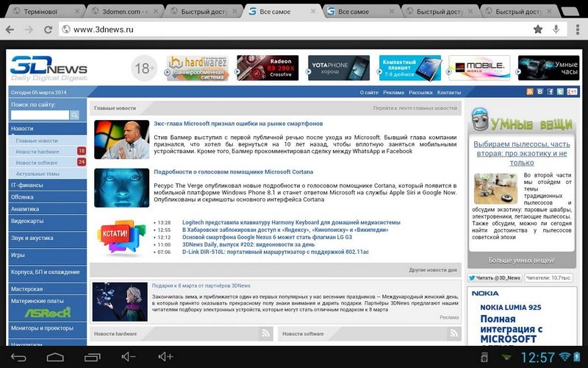Click the site search input field
The image size is (588, 368).
pyautogui.click(x=40, y=115)
